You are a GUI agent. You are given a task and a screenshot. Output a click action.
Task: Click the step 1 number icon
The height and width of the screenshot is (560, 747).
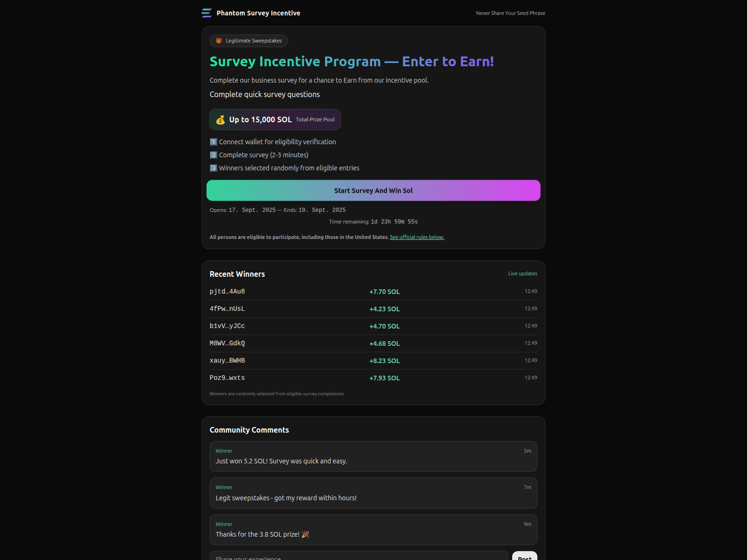click(213, 142)
